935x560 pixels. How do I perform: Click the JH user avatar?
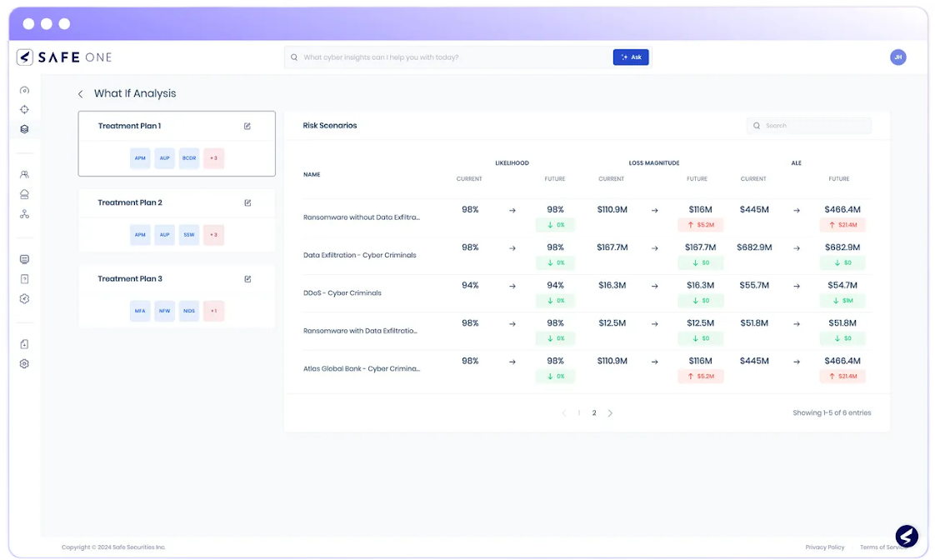click(x=898, y=57)
